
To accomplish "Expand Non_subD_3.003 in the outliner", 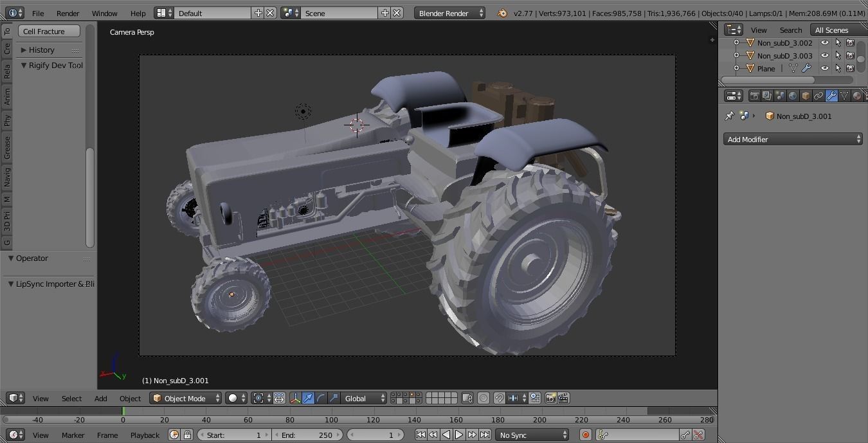I will point(736,55).
